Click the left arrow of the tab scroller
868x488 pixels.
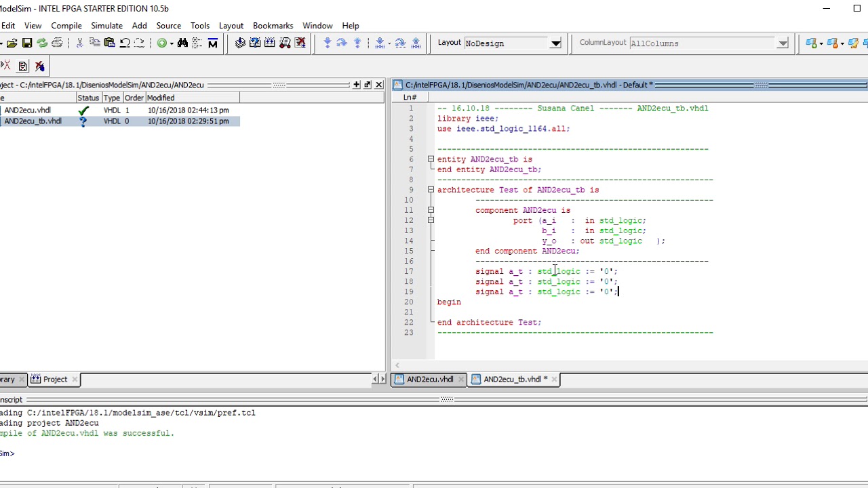(375, 380)
